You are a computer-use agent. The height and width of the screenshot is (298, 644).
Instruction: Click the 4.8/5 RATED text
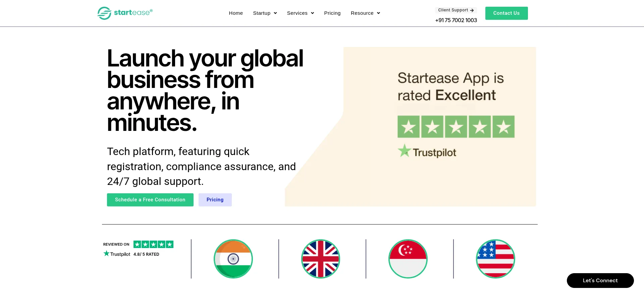pyautogui.click(x=146, y=254)
